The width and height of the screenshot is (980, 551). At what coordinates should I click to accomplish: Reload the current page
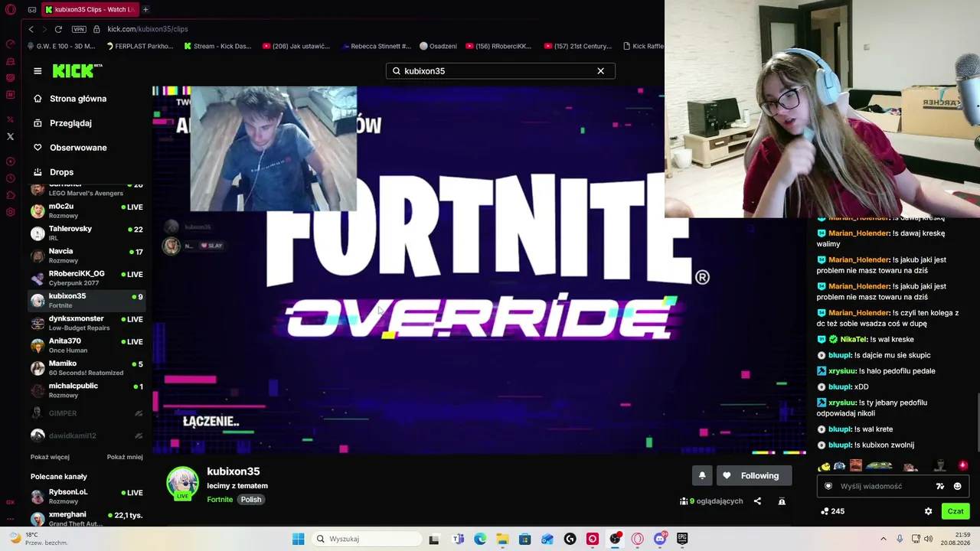tap(58, 29)
